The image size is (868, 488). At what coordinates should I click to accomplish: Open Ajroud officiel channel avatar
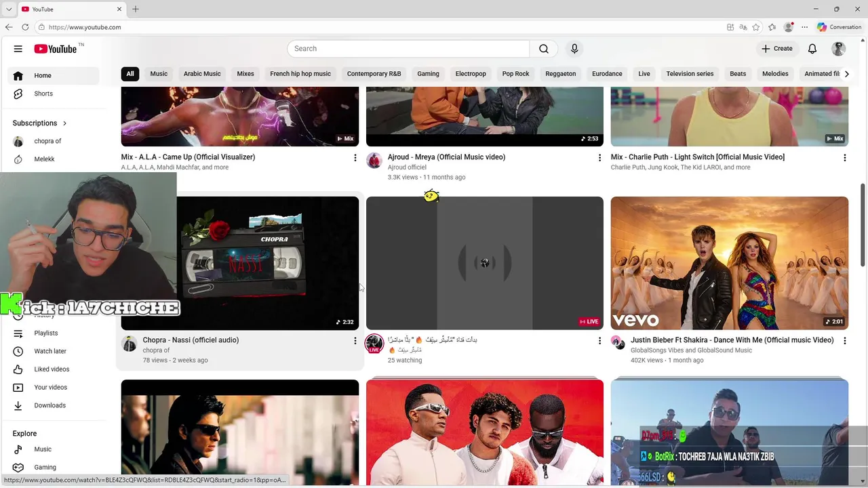374,161
